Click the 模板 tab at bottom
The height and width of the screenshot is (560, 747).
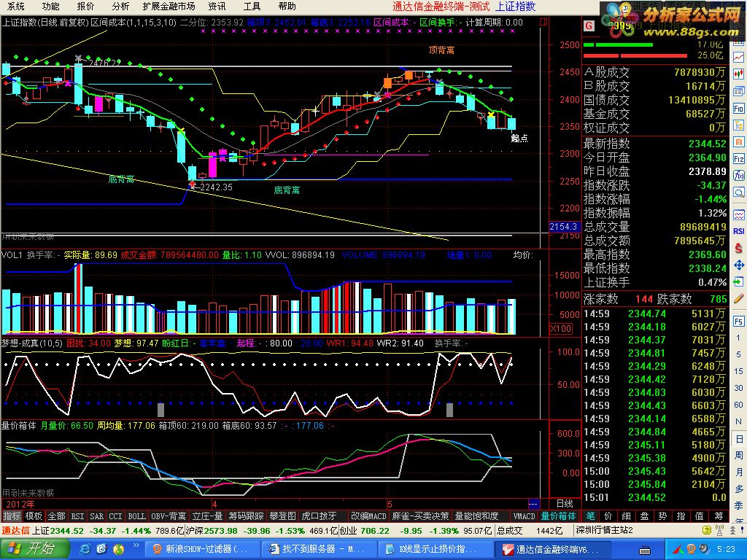tap(34, 516)
